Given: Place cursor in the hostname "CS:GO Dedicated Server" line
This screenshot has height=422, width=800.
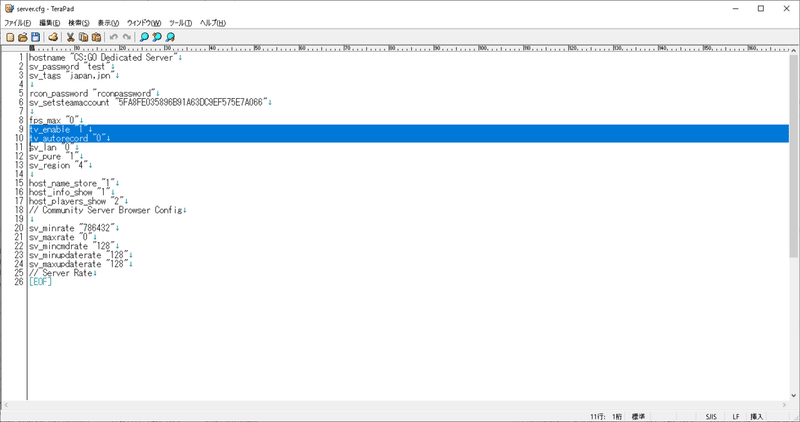Looking at the screenshot, I should coord(104,58).
